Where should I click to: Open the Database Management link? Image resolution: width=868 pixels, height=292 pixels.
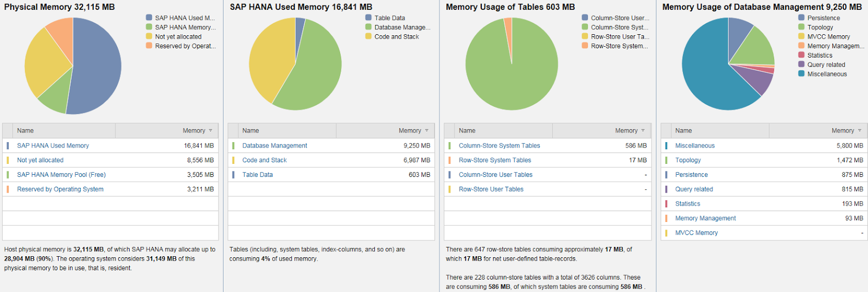pyautogui.click(x=275, y=145)
